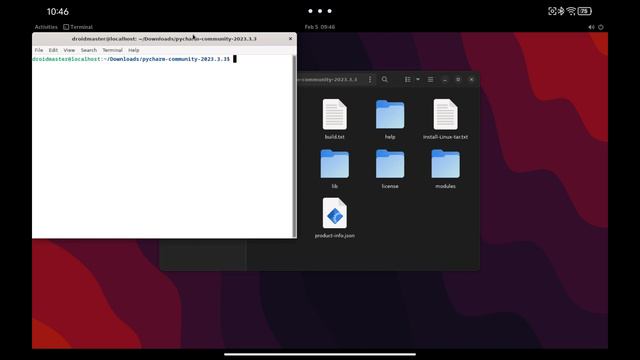Open the date and time panel
Screen dimensions: 640x360
(320, 27)
